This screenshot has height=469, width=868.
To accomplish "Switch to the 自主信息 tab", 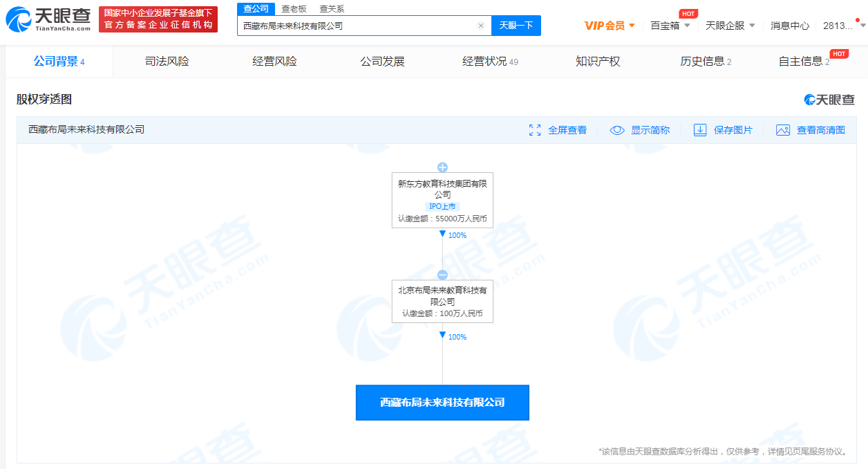I will [804, 62].
